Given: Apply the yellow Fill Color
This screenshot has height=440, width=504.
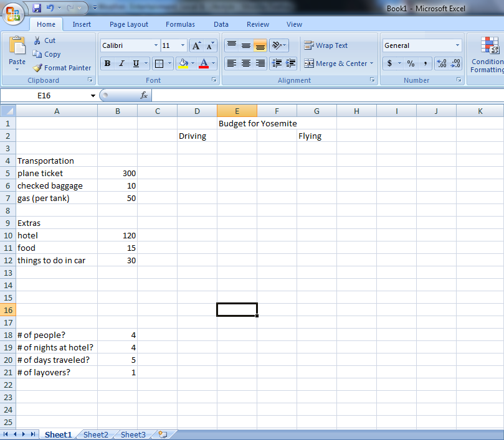Looking at the screenshot, I should (x=183, y=63).
